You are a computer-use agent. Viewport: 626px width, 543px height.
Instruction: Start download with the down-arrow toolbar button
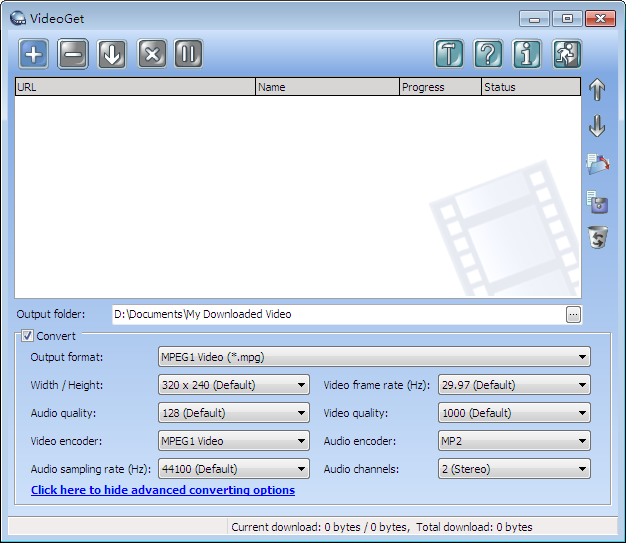112,54
